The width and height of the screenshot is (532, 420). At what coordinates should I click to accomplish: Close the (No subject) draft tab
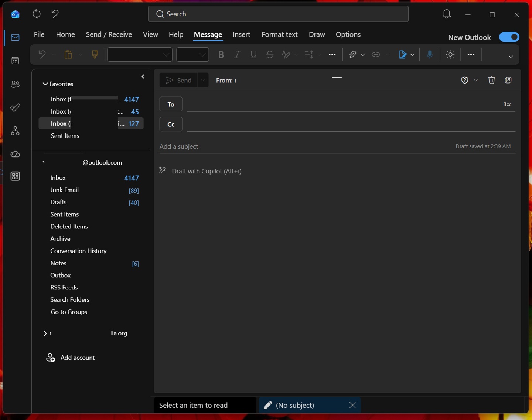pyautogui.click(x=352, y=405)
